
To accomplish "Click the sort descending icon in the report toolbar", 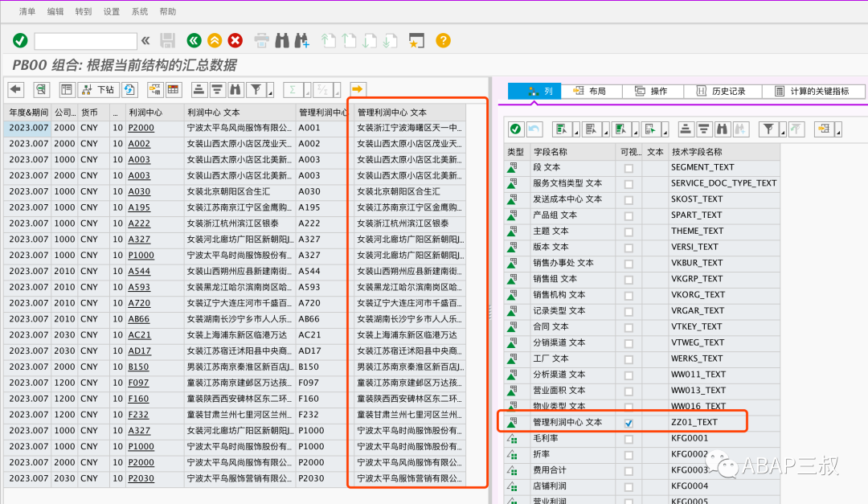I will click(217, 89).
